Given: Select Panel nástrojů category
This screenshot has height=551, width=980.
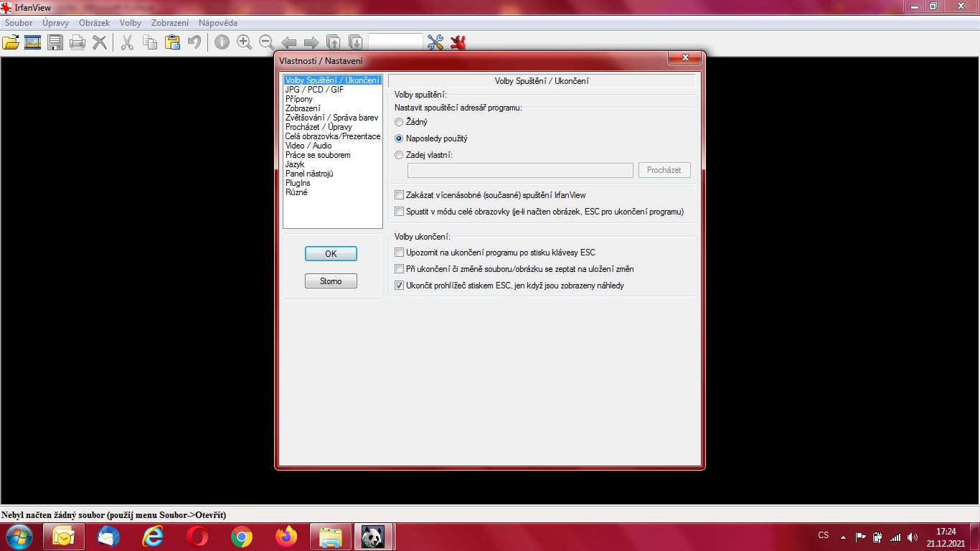Looking at the screenshot, I should 309,174.
